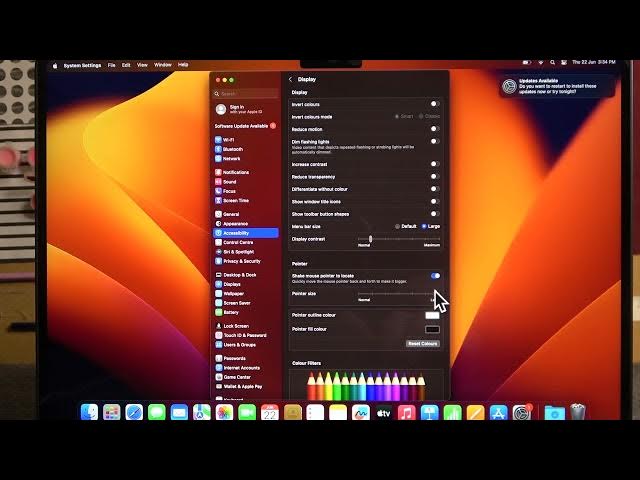The image size is (640, 480).
Task: Toggle Show toolbar button shapes switch
Action: click(x=435, y=214)
